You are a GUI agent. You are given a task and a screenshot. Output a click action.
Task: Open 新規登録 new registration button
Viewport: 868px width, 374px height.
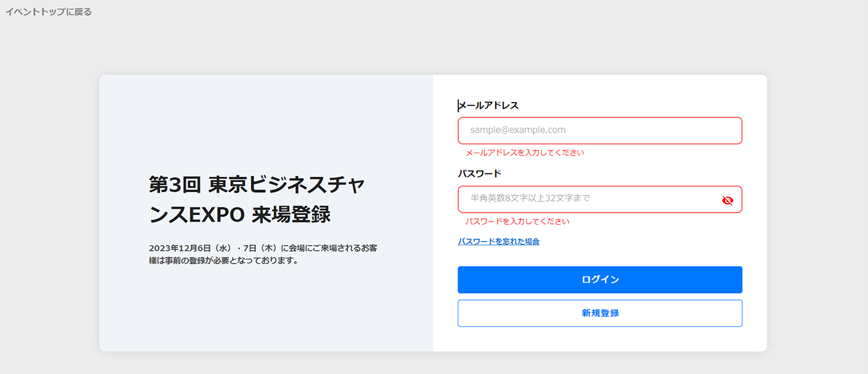[600, 313]
